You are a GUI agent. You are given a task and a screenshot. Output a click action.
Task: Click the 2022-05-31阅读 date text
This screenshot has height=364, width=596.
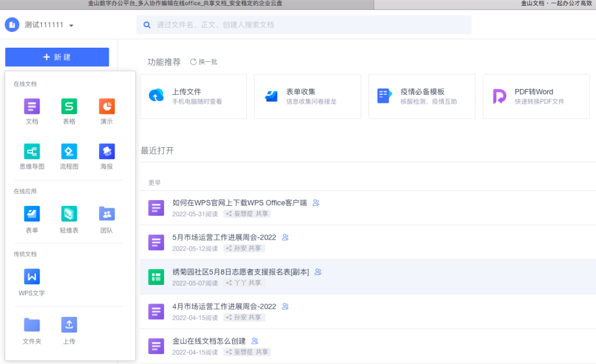point(195,214)
